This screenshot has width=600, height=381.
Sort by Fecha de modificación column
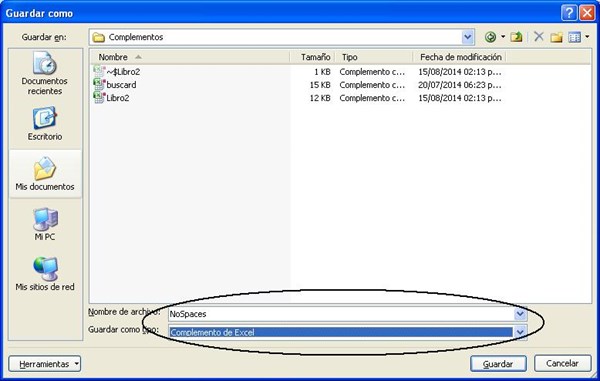(x=460, y=57)
